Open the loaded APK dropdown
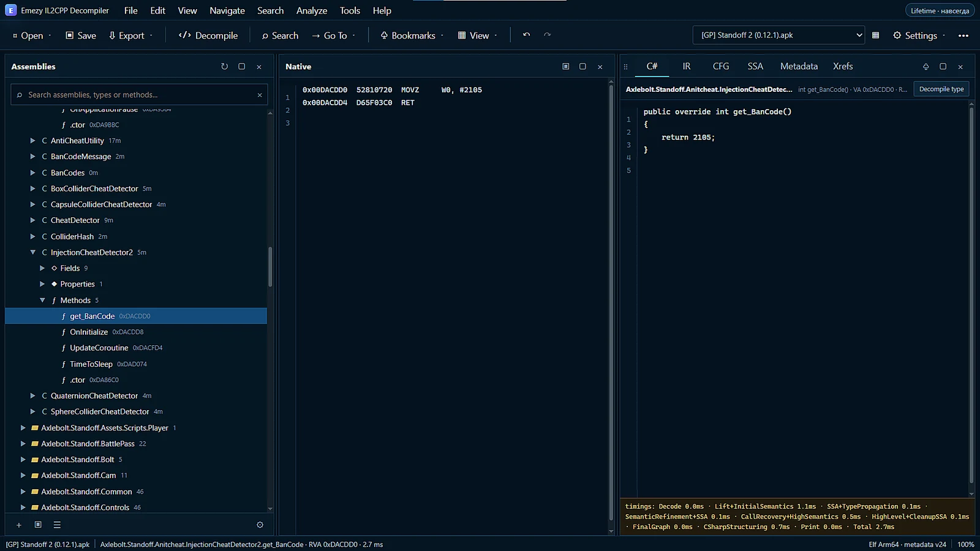The image size is (980, 551). click(778, 36)
